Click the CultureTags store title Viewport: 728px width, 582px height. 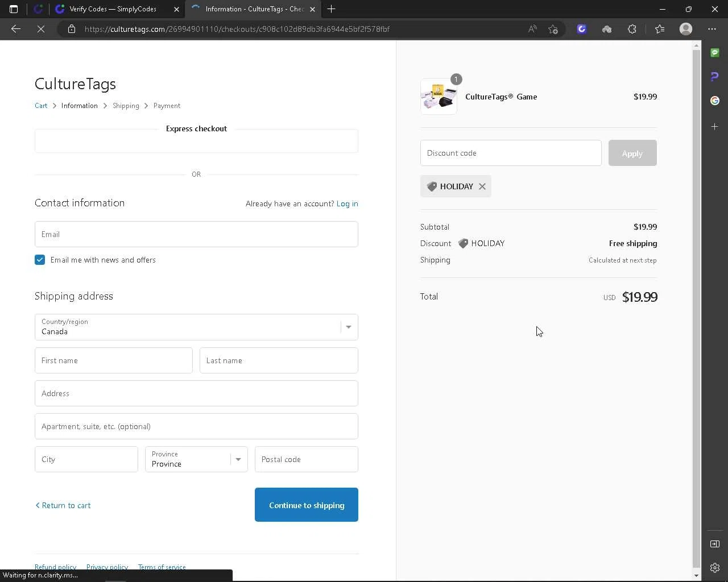click(75, 84)
